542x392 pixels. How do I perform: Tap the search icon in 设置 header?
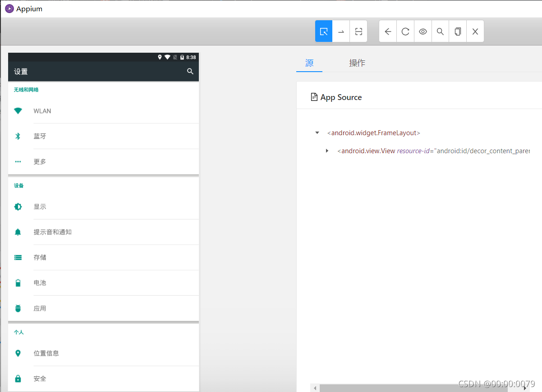coord(190,71)
